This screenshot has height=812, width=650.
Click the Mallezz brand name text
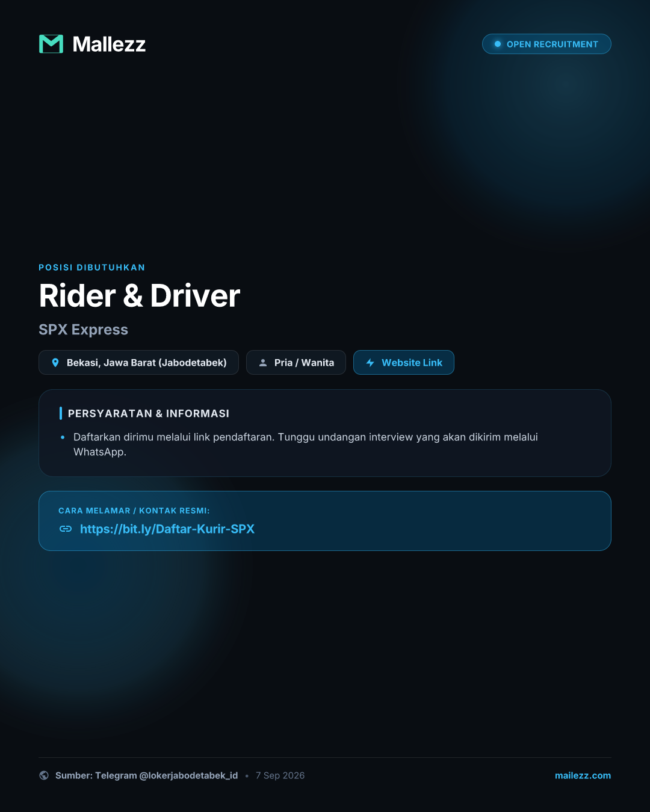pos(109,44)
